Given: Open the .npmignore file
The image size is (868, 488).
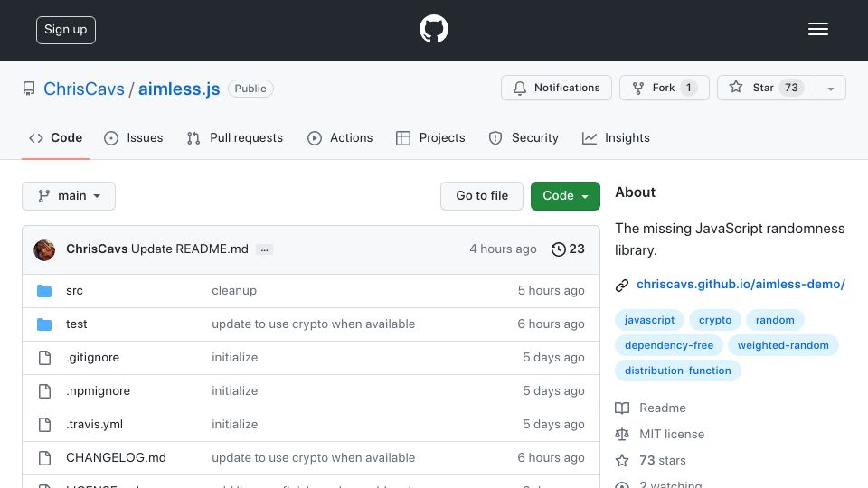Looking at the screenshot, I should [98, 390].
